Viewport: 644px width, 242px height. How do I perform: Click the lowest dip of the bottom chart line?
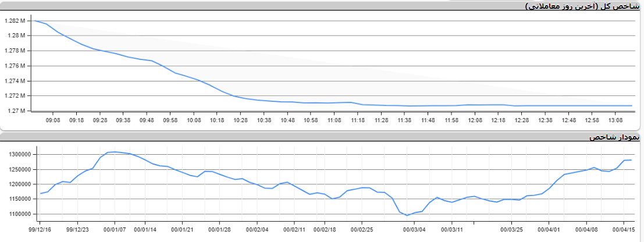point(407,215)
